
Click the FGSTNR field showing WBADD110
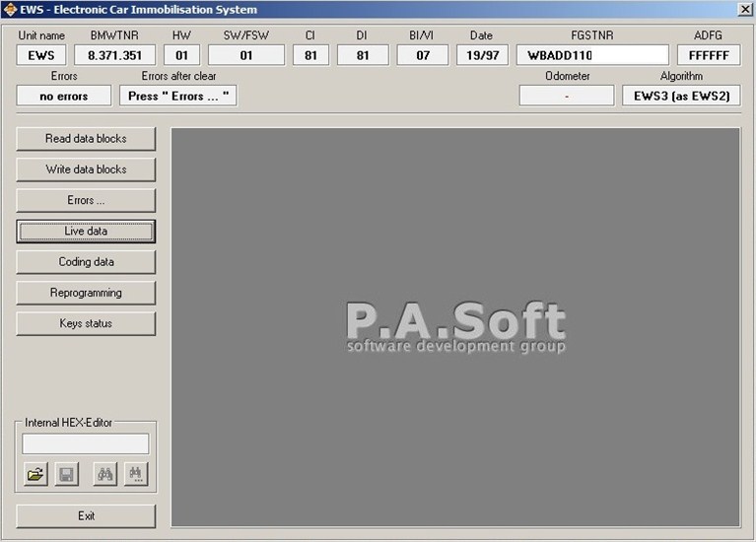(591, 55)
